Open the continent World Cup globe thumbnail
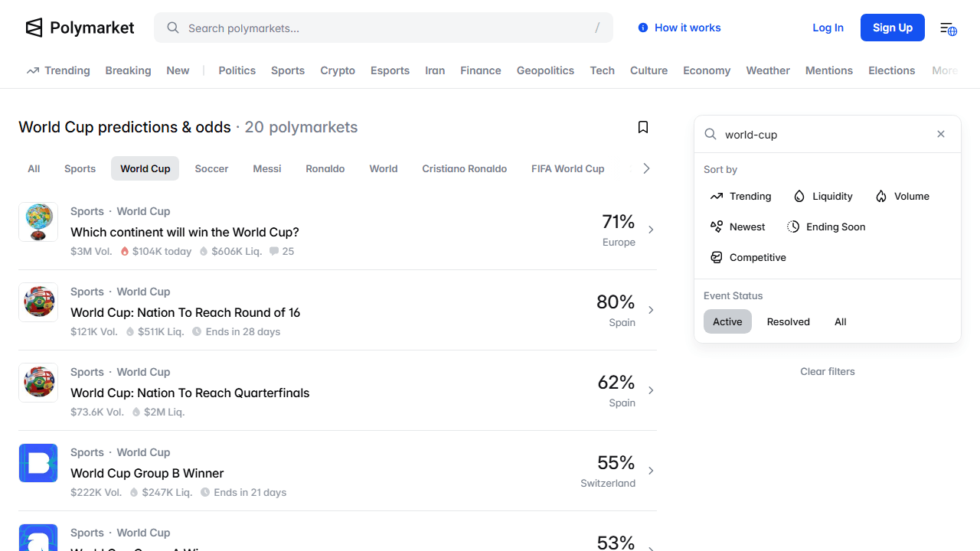Viewport: 980px width, 551px height. (x=38, y=222)
